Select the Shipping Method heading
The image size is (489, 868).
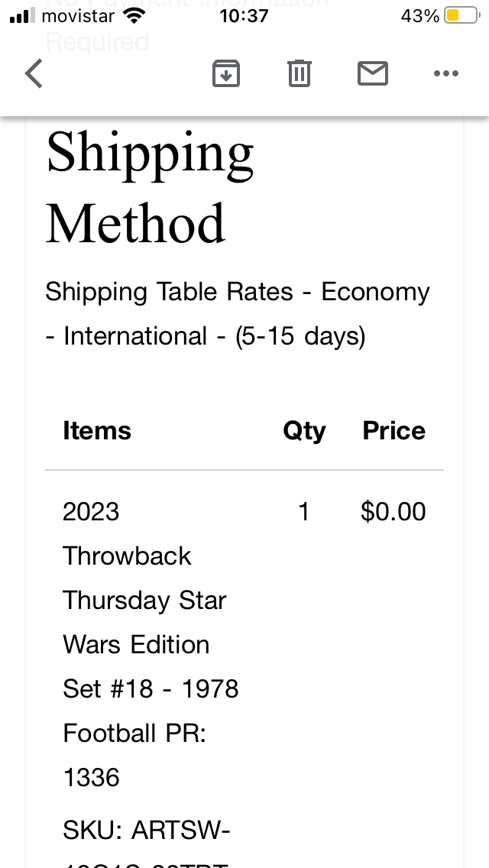point(150,188)
